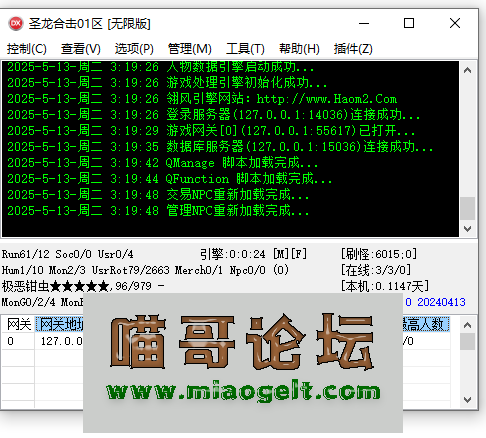Click the Hum1/10 Mon2/3 UsrRot79/2663 status line
The image size is (486, 438).
point(145,270)
